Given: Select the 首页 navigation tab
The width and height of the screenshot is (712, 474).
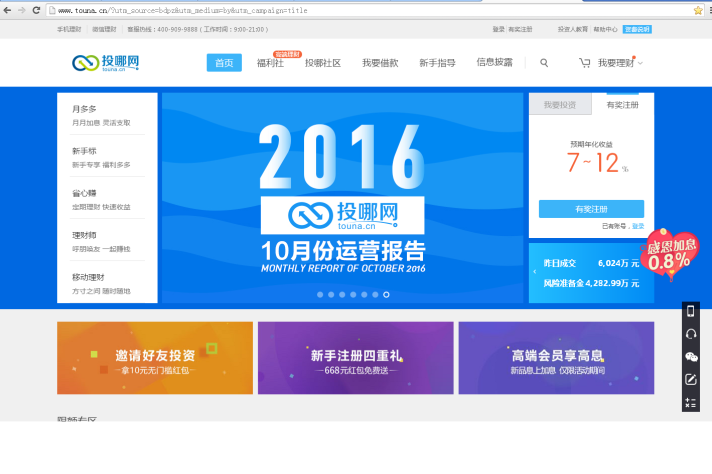Looking at the screenshot, I should pyautogui.click(x=224, y=63).
